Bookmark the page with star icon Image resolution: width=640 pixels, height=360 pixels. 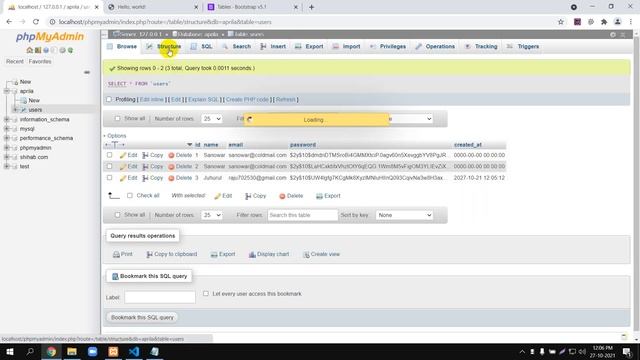pos(561,22)
